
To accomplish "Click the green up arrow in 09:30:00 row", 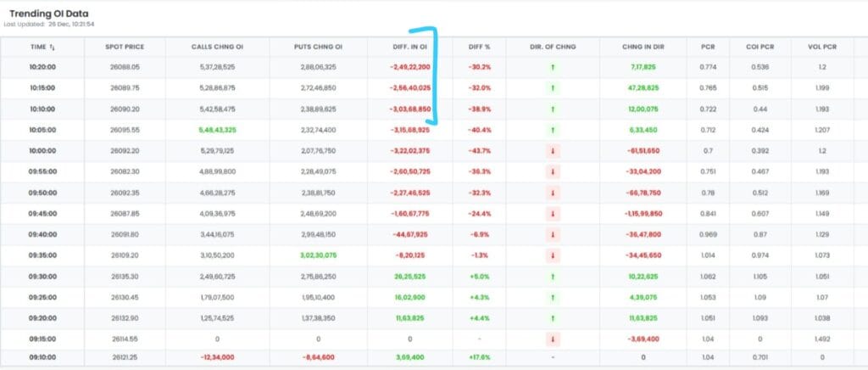I will click(552, 276).
